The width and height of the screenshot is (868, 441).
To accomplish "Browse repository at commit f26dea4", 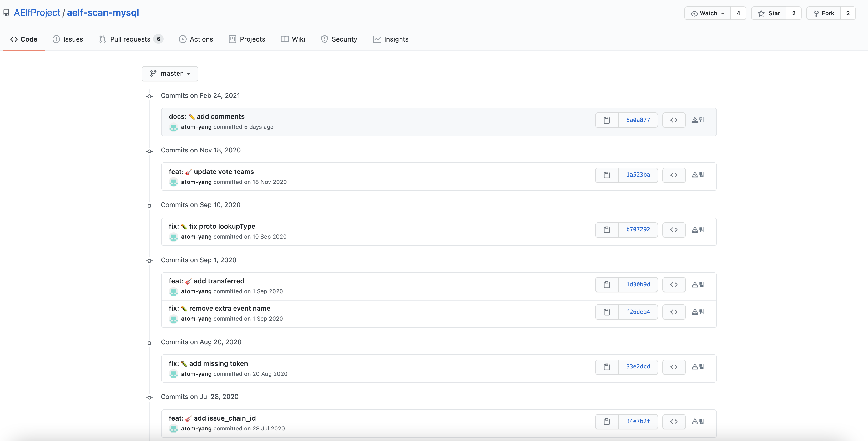I will point(674,312).
